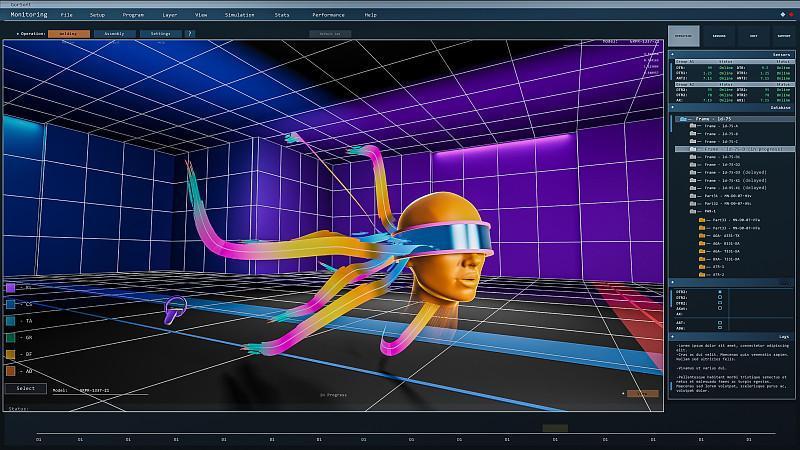Click orange folder icon beside AGA- 8331-TX
This screenshot has height=450, width=800.
tap(702, 236)
